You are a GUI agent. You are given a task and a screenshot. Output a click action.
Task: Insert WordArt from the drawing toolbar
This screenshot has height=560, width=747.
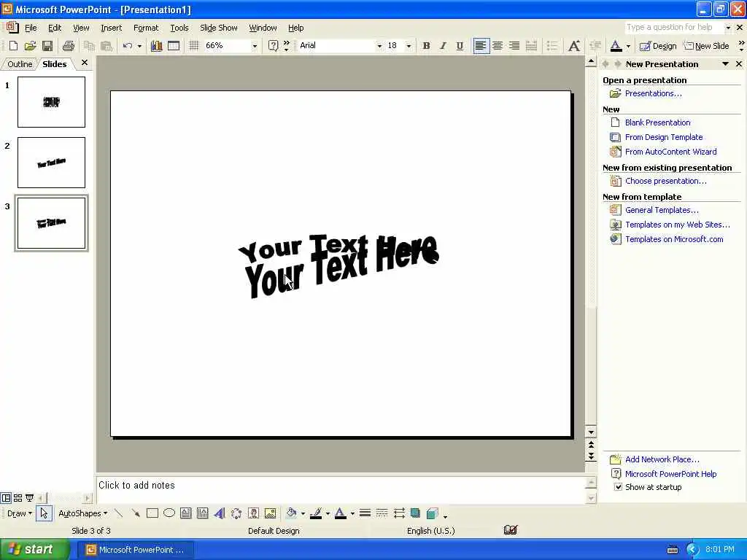pyautogui.click(x=219, y=513)
